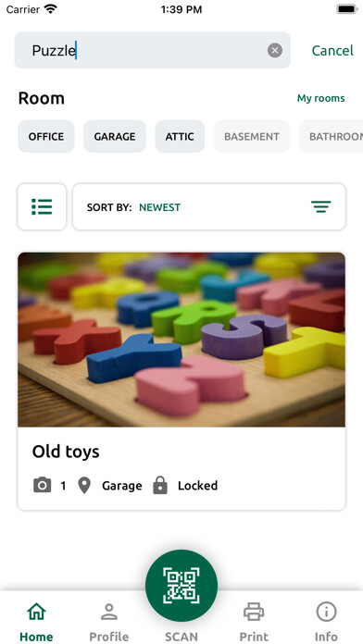Toggle the OFFICE room filter
Viewport: 363px width, 644px height.
[x=46, y=136]
